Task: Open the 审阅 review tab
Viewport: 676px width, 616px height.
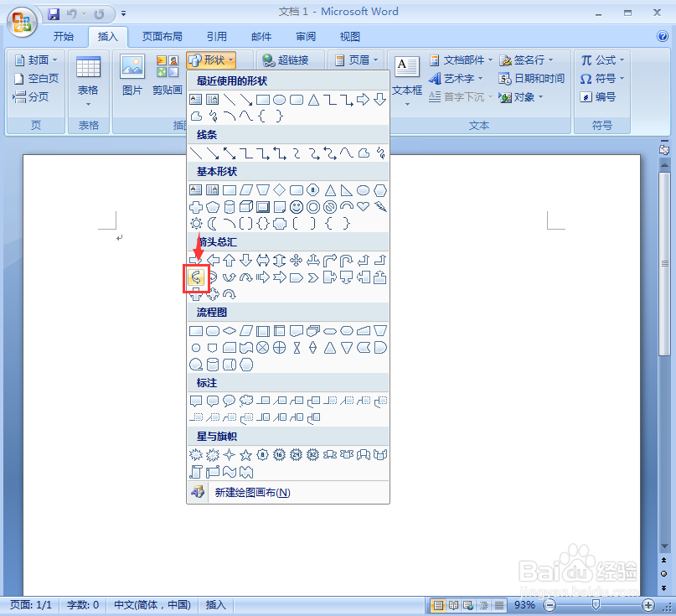Action: coord(306,37)
